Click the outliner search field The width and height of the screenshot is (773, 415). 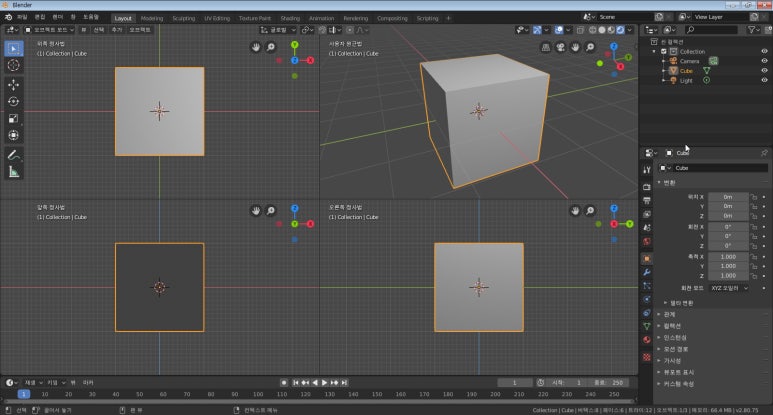[x=712, y=30]
